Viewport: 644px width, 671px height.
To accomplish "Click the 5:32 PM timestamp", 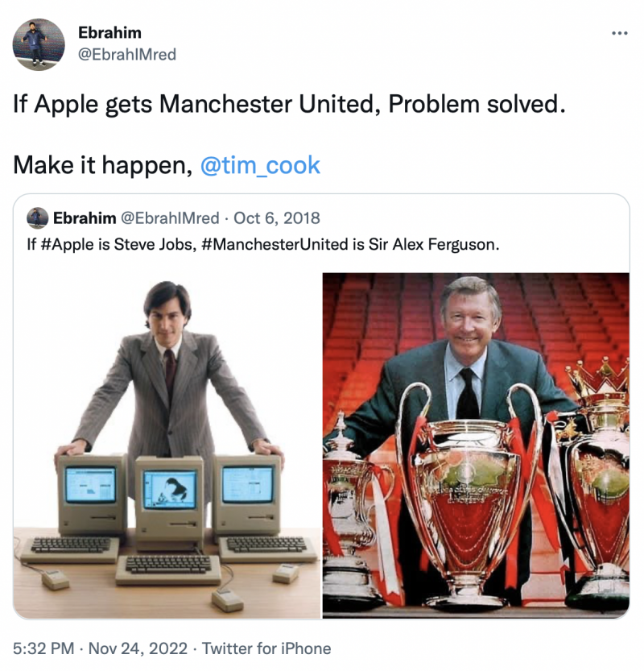I will coord(43,648).
